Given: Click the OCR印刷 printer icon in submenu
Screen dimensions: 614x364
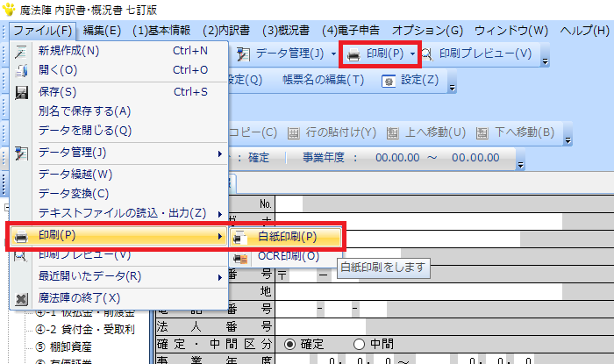Looking at the screenshot, I should pos(240,258).
